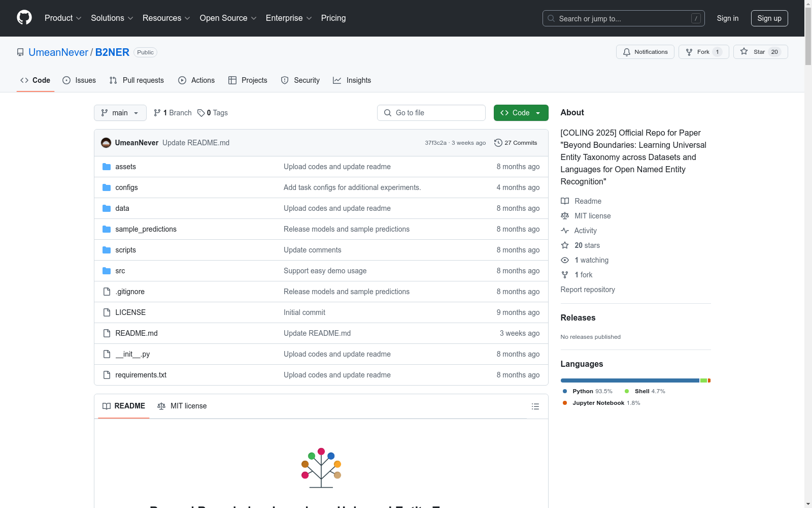The image size is (812, 508).
Task: Expand the Enterprise menu
Action: click(x=289, y=18)
